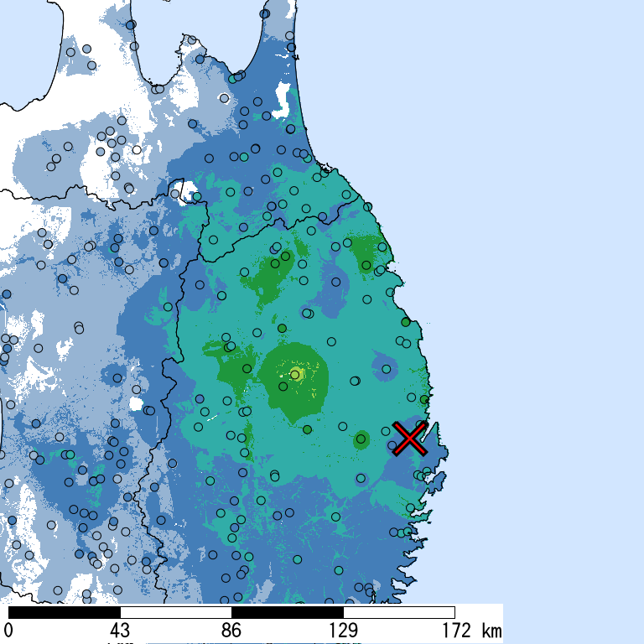
Task: Click the station circle in the blue patch north of the red X
Action: [x=387, y=367]
